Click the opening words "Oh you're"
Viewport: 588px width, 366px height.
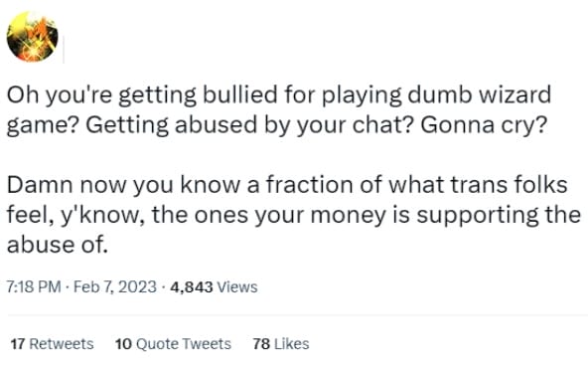(60, 95)
